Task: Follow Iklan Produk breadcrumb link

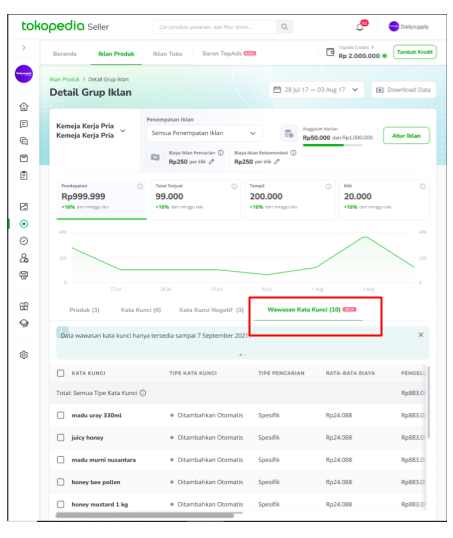Action: point(64,79)
